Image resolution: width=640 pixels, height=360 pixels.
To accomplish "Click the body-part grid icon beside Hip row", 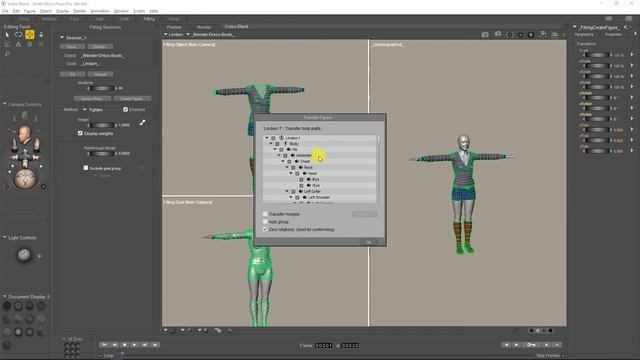I will (281, 150).
